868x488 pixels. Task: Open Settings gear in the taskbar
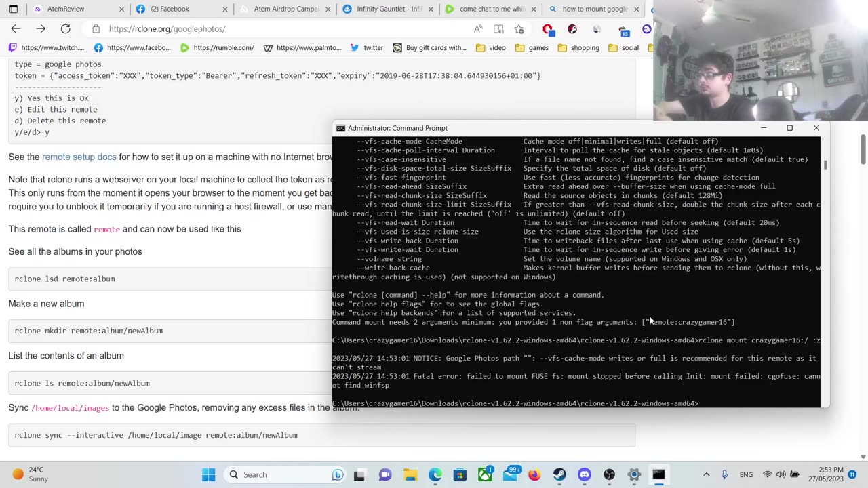[x=634, y=474]
